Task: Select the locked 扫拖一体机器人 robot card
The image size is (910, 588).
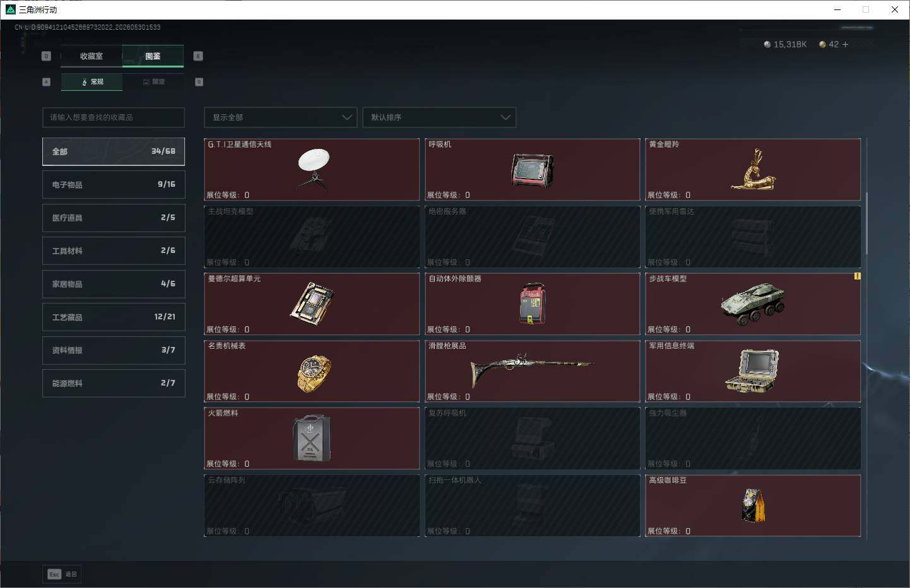Action: coord(533,505)
